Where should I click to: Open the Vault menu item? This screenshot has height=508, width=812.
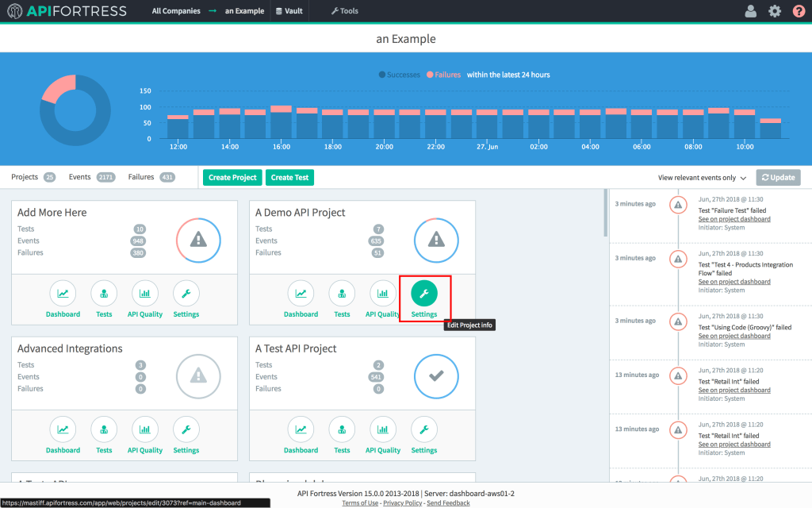(289, 11)
